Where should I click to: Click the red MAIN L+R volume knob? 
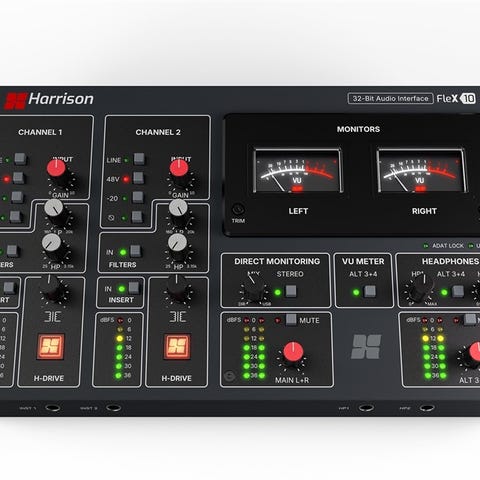click(293, 353)
